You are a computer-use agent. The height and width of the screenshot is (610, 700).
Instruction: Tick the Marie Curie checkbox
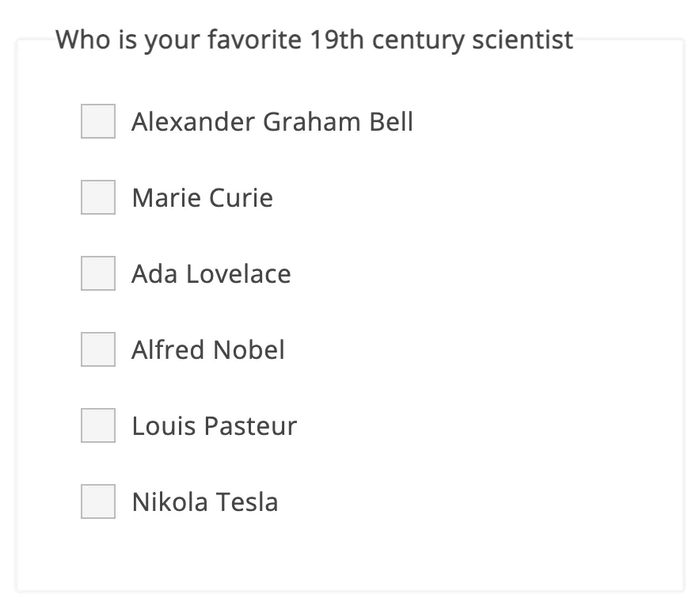98,197
